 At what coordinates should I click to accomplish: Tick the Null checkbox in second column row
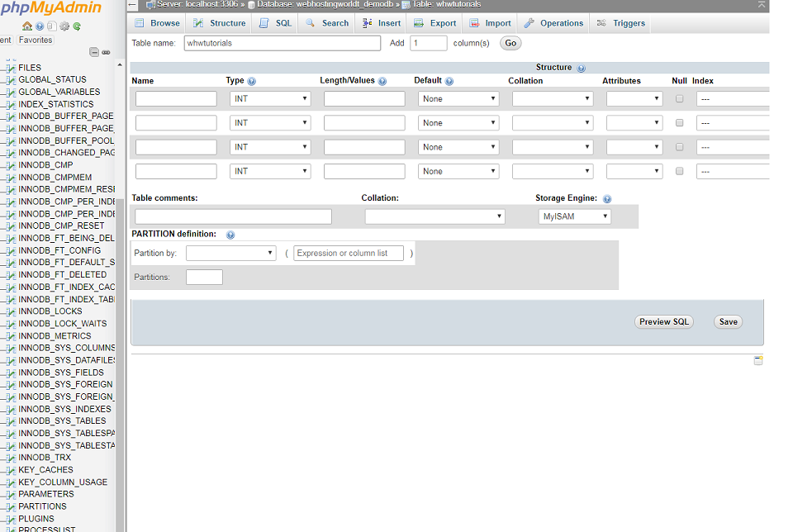pyautogui.click(x=680, y=123)
